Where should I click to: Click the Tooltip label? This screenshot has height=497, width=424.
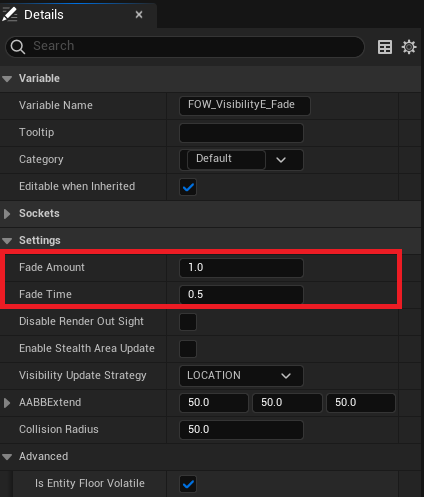tap(37, 132)
